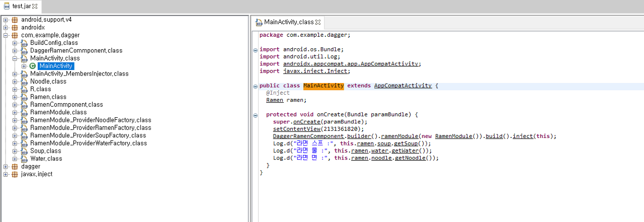Follow the getSoup method link

[x=407, y=143]
